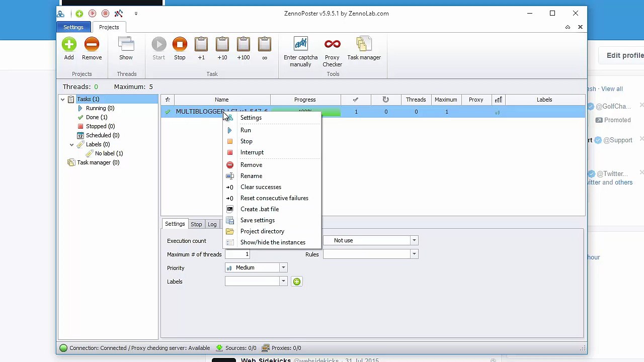
Task: Click the star column header icon
Action: [x=168, y=100]
